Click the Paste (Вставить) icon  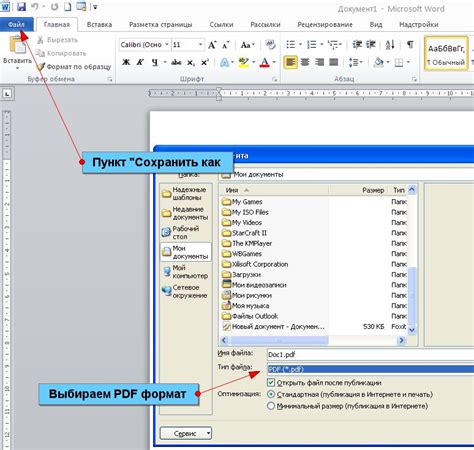tap(17, 45)
